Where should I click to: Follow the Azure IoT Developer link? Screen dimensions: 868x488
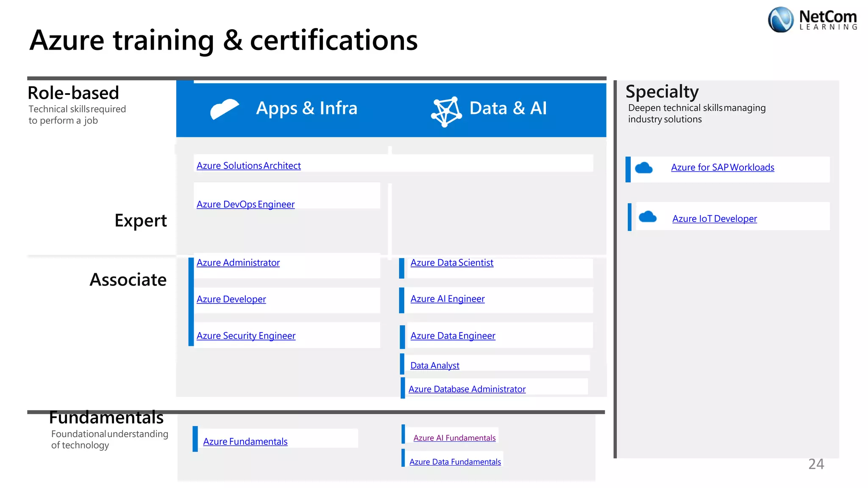[x=714, y=219]
